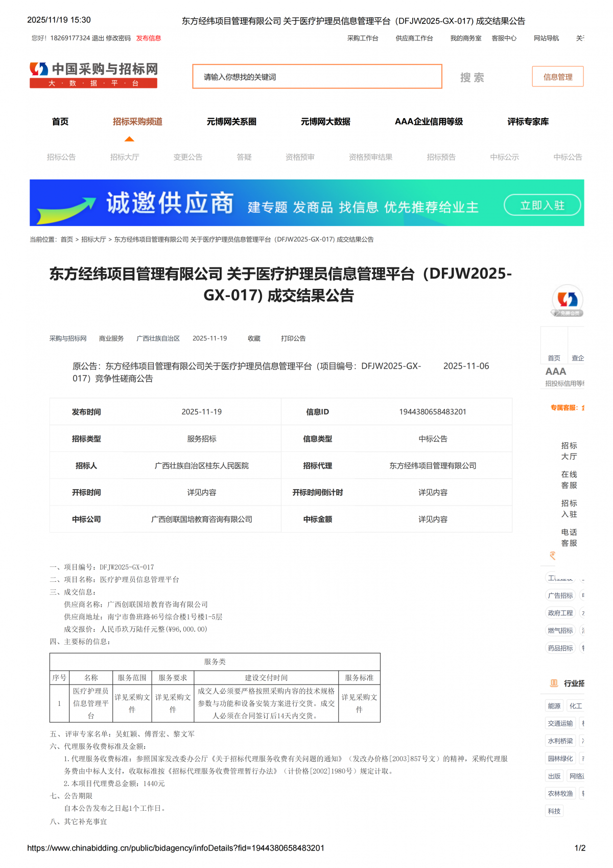Open 网站导航 in the top bar
The width and height of the screenshot is (613, 868).
pyautogui.click(x=547, y=38)
